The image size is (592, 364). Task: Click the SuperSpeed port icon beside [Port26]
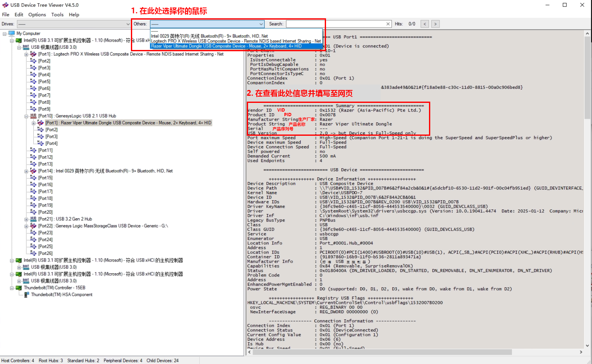click(33, 253)
